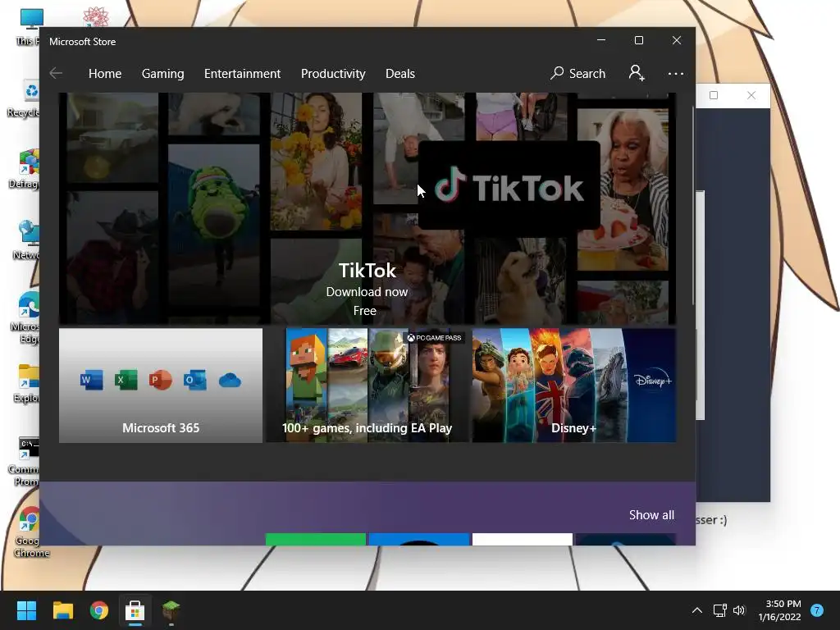Click the Microsoft Store taskbar icon
This screenshot has width=840, height=630.
[135, 610]
